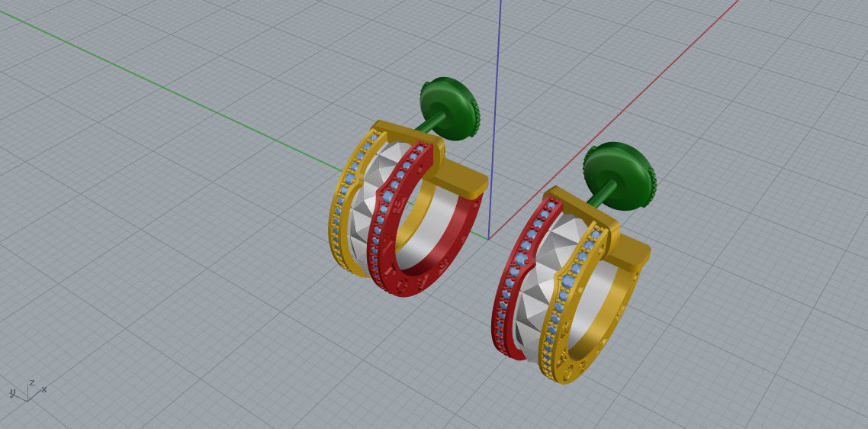The image size is (868, 429).
Task: Select the left earring's green post rod
Action: pyautogui.click(x=431, y=124)
